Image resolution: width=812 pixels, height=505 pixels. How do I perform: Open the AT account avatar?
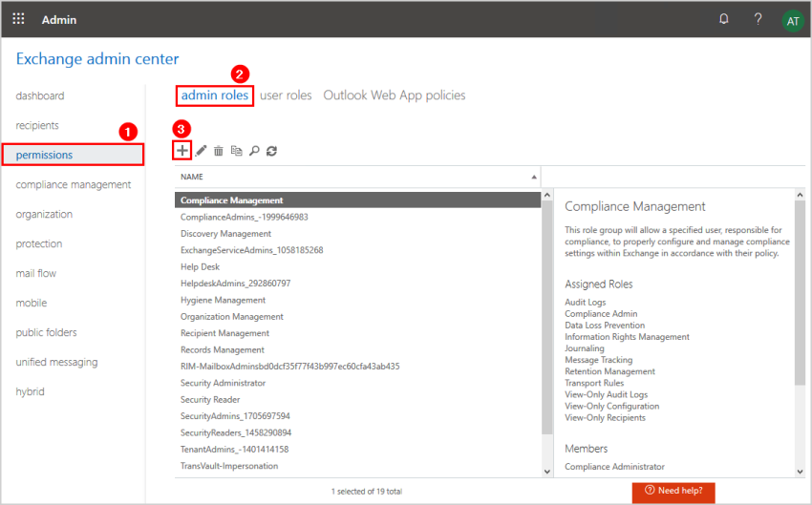[792, 21]
